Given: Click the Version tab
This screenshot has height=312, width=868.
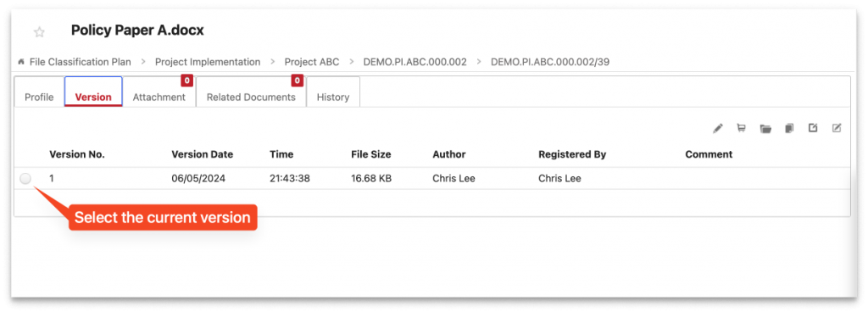Looking at the screenshot, I should [93, 97].
